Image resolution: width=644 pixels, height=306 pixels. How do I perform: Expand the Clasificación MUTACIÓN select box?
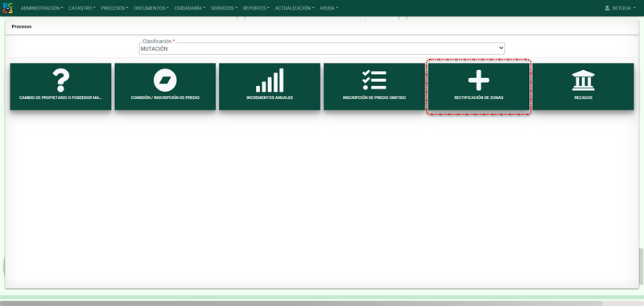(321, 48)
